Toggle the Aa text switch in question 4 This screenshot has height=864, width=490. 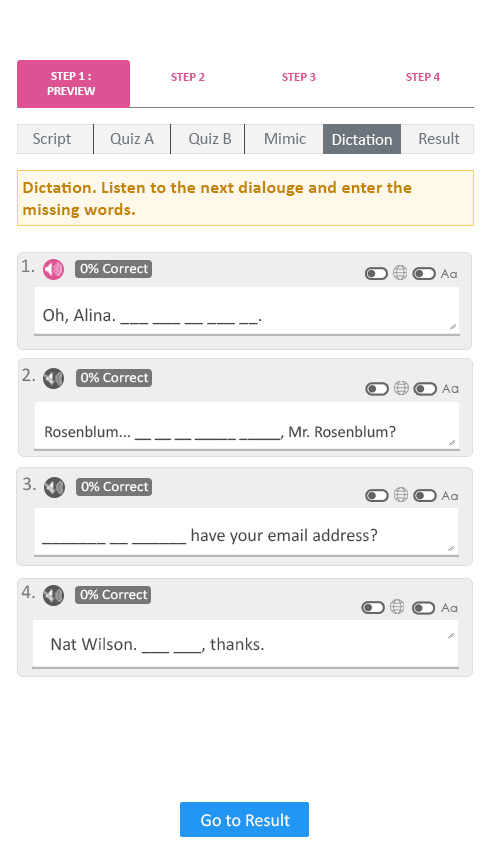point(423,608)
